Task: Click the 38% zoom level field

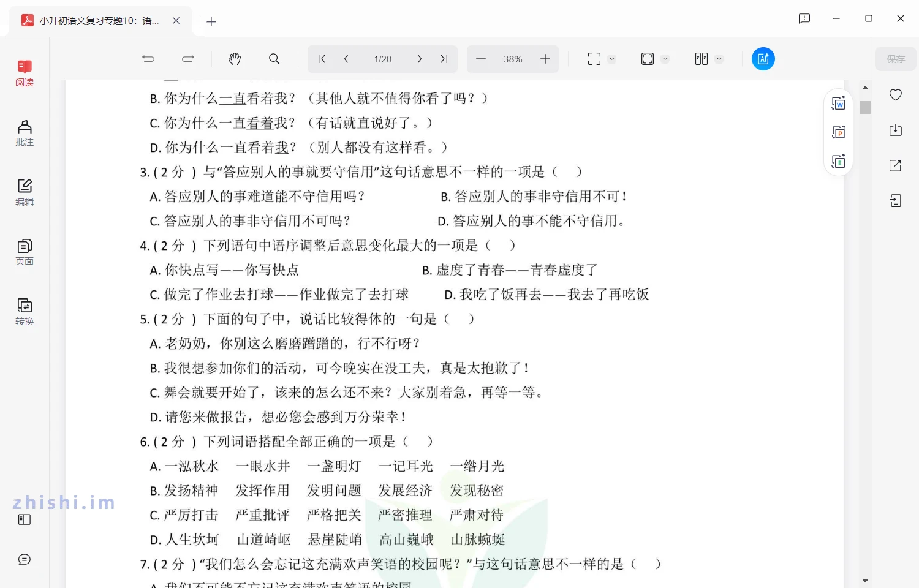Action: 513,59
